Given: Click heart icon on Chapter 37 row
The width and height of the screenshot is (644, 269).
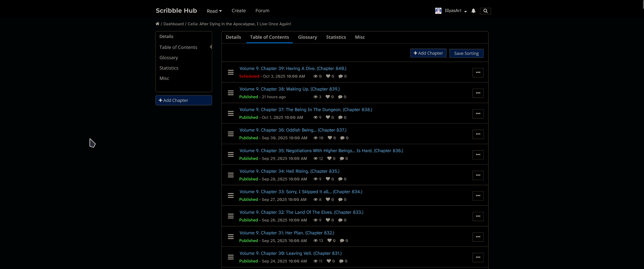Looking at the screenshot, I should click(328, 117).
